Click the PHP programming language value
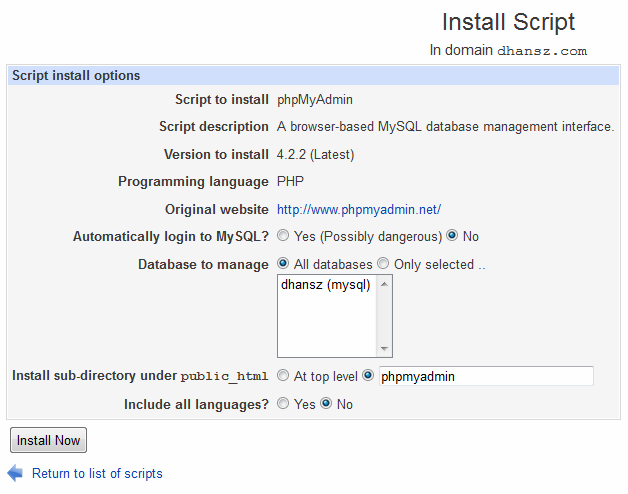This screenshot has height=494, width=628. pyautogui.click(x=290, y=181)
